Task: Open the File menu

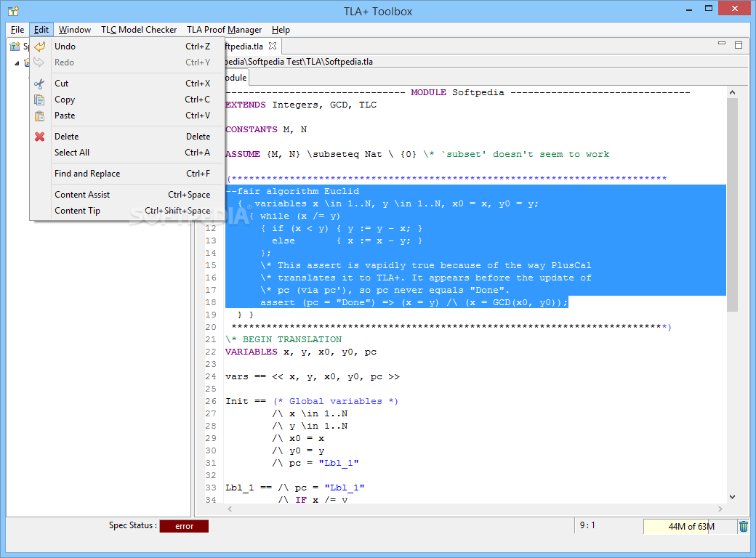Action: tap(17, 29)
